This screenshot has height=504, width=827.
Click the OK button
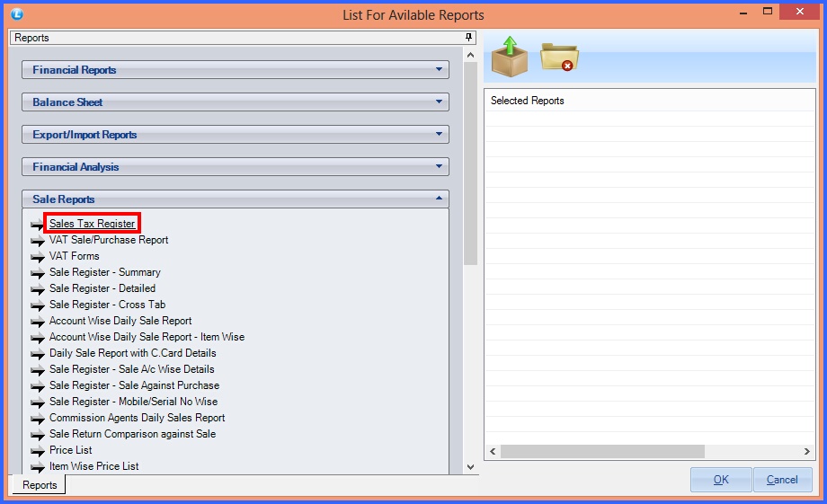[x=721, y=480]
